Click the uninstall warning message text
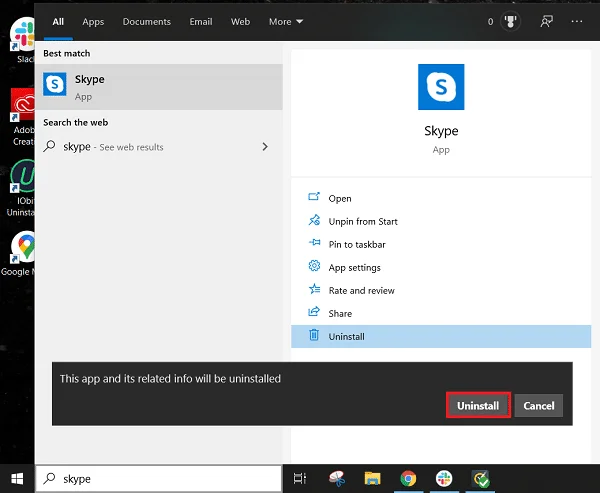Image resolution: width=600 pixels, height=493 pixels. 170,379
